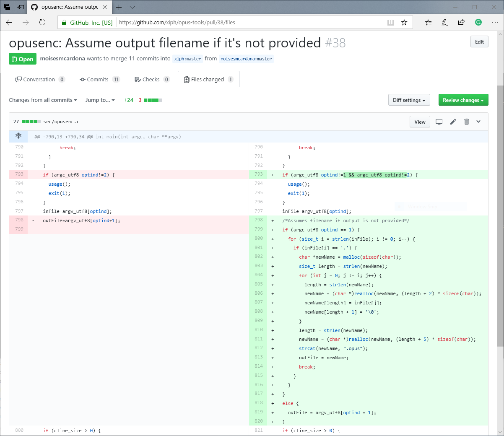Click the browser Share icon
The width and height of the screenshot is (504, 436).
click(x=461, y=22)
